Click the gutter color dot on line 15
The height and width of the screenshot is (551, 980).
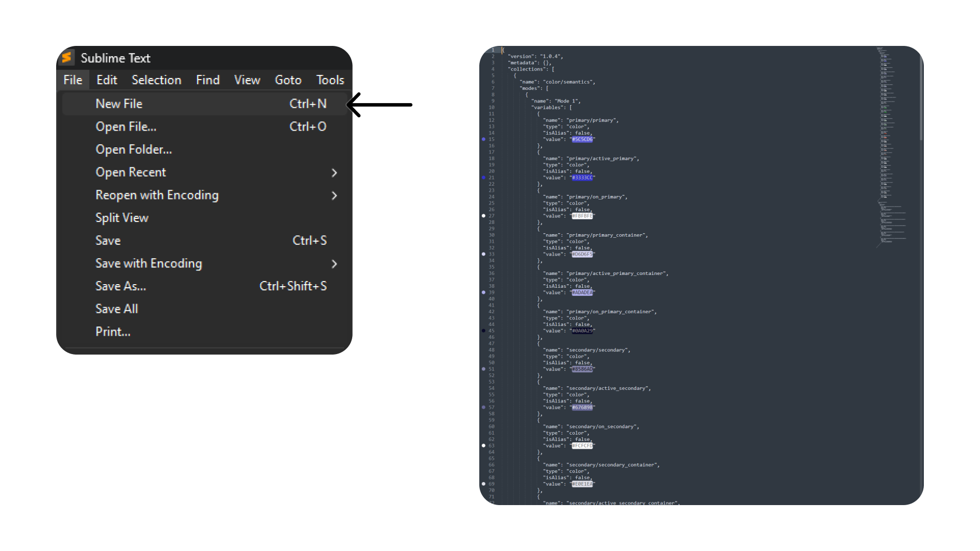(484, 139)
